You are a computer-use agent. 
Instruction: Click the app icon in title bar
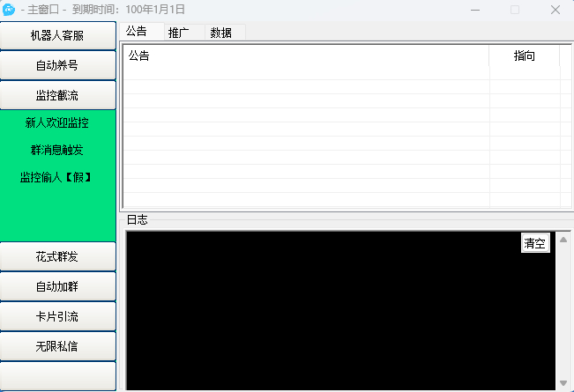pyautogui.click(x=10, y=10)
